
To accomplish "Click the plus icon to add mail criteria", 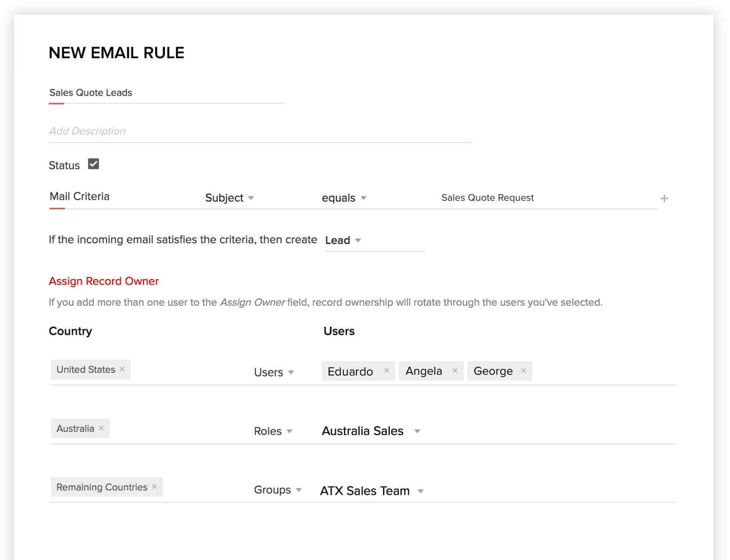I will pos(664,198).
